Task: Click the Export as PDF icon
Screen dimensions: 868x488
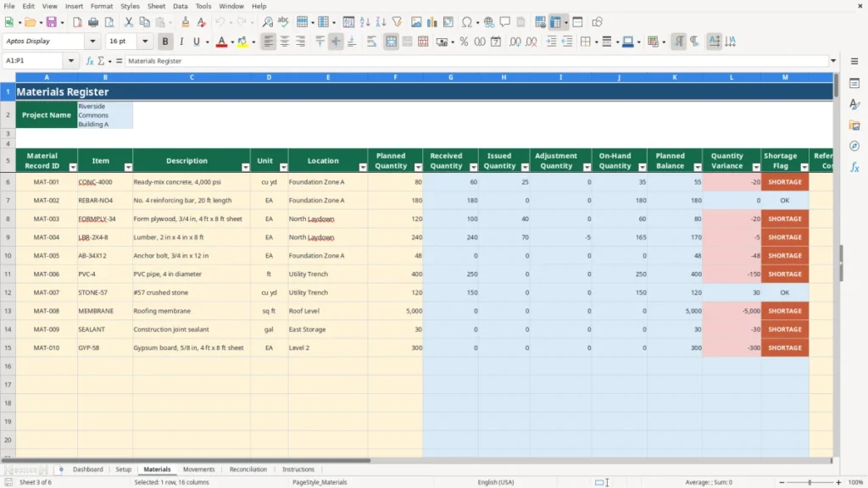Action: 77,22
